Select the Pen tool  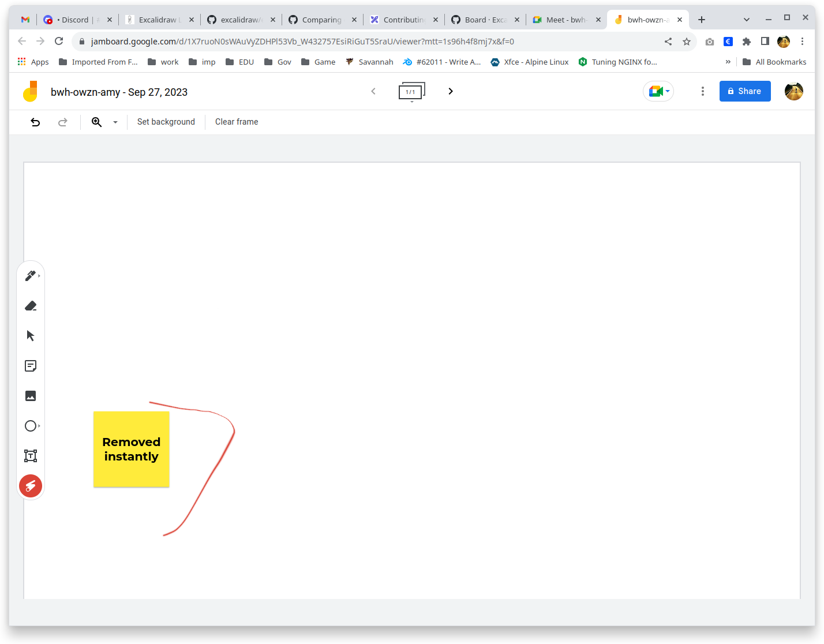(x=30, y=275)
